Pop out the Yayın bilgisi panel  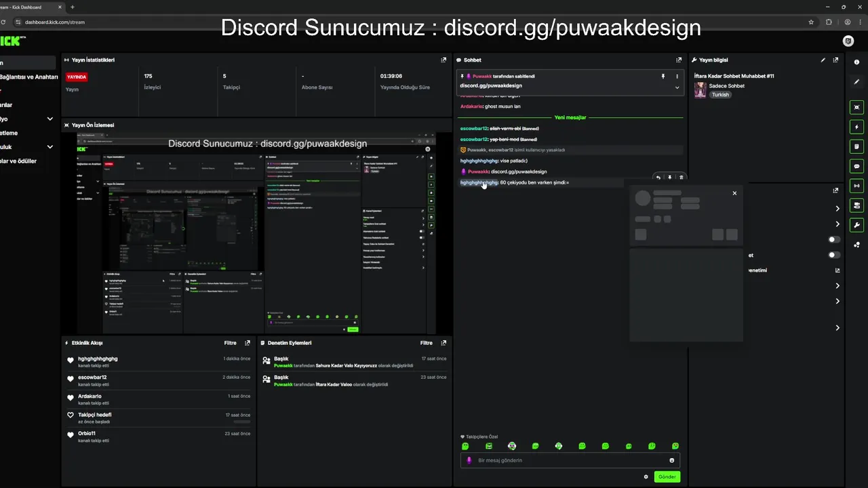[835, 60]
